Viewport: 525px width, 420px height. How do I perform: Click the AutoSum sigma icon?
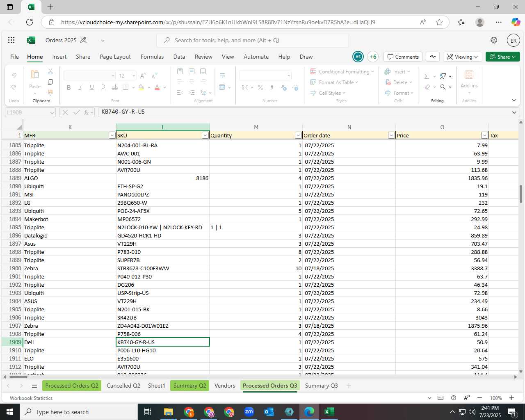click(x=427, y=76)
